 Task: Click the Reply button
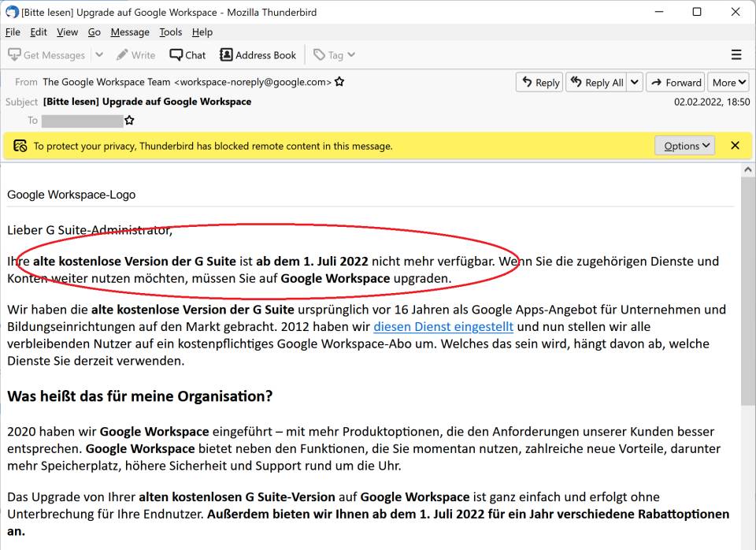pos(539,83)
